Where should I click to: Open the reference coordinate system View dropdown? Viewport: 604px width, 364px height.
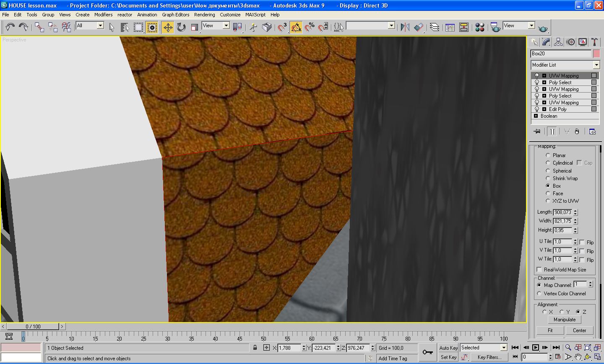(x=226, y=26)
